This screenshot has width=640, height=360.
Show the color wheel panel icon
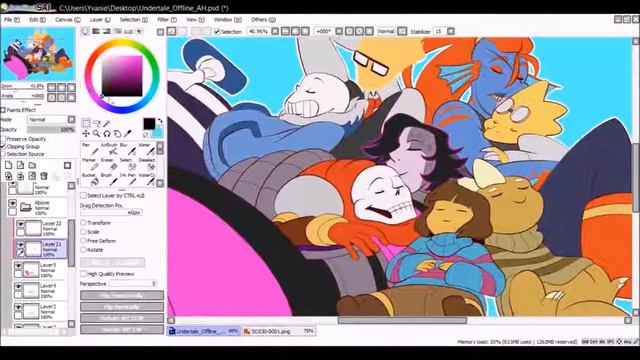click(x=85, y=31)
